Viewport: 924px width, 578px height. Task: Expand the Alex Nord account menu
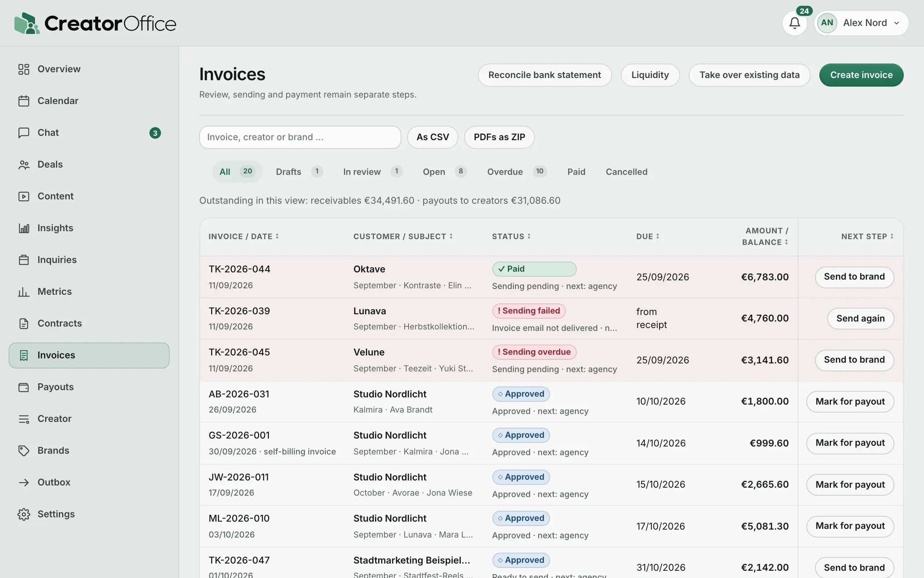point(862,23)
